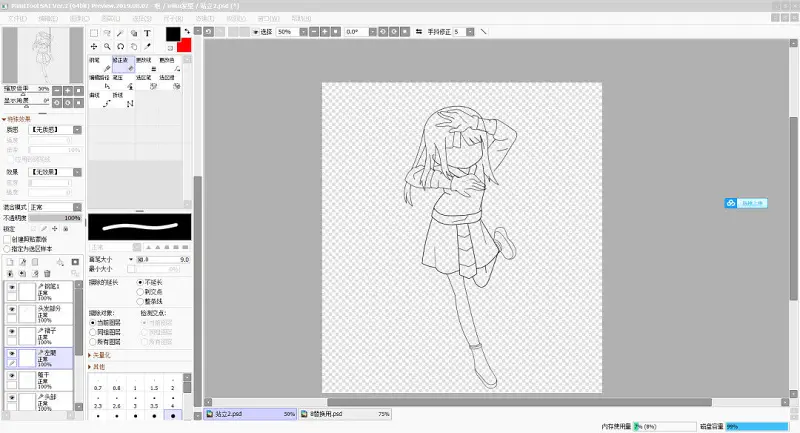
Task: Choose 同组图层 as erase target
Action: pos(93,332)
